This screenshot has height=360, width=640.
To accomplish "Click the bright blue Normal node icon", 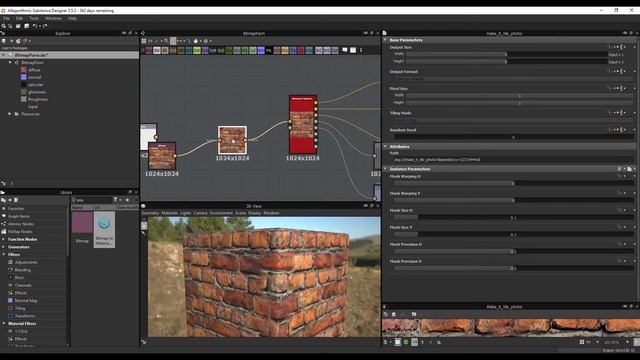I will tap(261, 50).
